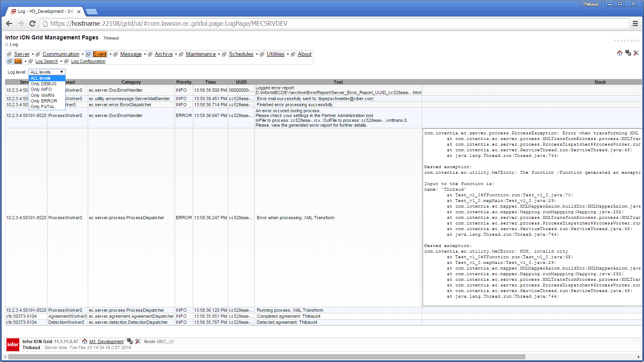Pick 'Only FATAL' in the level list
Screen dimensions: 644x362
point(43,107)
